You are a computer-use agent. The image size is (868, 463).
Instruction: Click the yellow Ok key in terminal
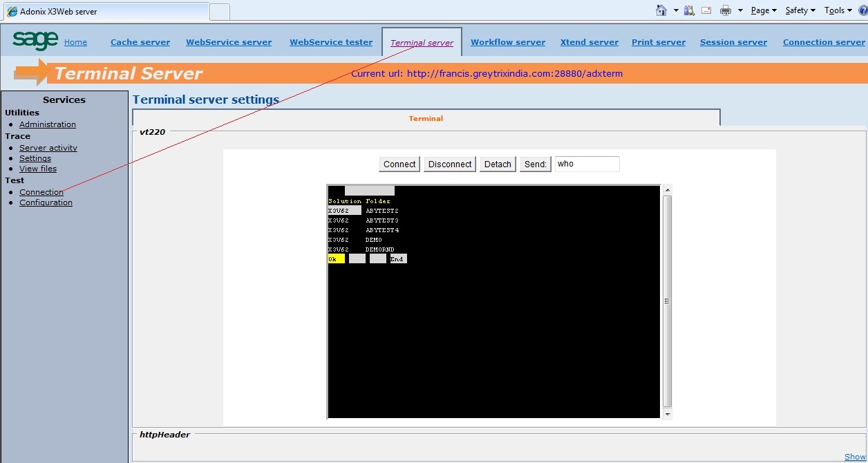337,259
